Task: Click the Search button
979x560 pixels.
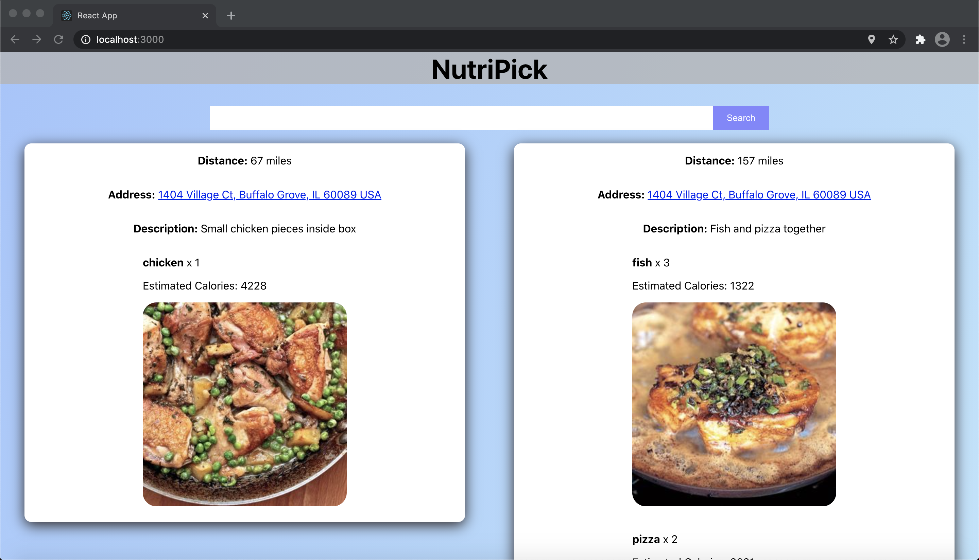Action: point(740,118)
